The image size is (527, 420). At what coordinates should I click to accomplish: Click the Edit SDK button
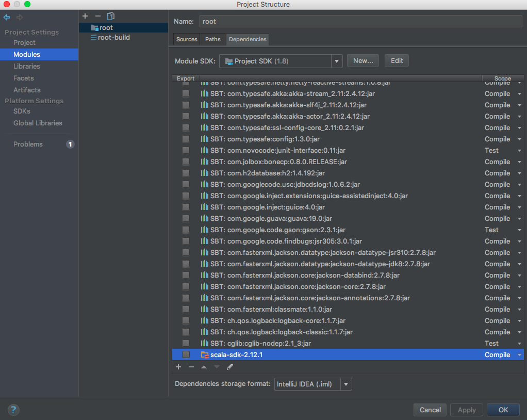(x=397, y=61)
